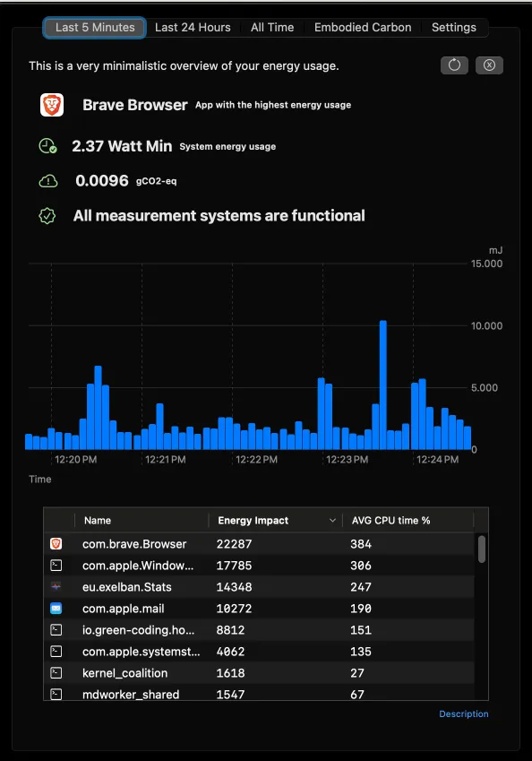Go to the Settings tab
This screenshot has height=761, width=532.
click(454, 28)
